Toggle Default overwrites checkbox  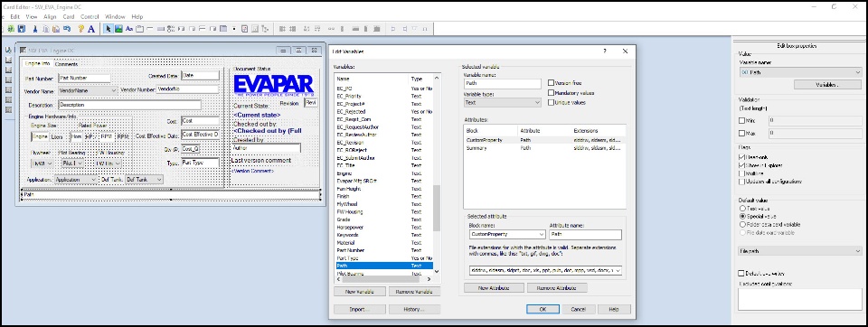tap(741, 274)
